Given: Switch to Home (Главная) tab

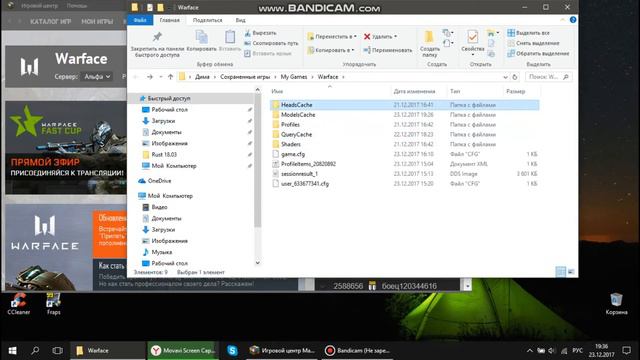Looking at the screenshot, I should click(169, 20).
